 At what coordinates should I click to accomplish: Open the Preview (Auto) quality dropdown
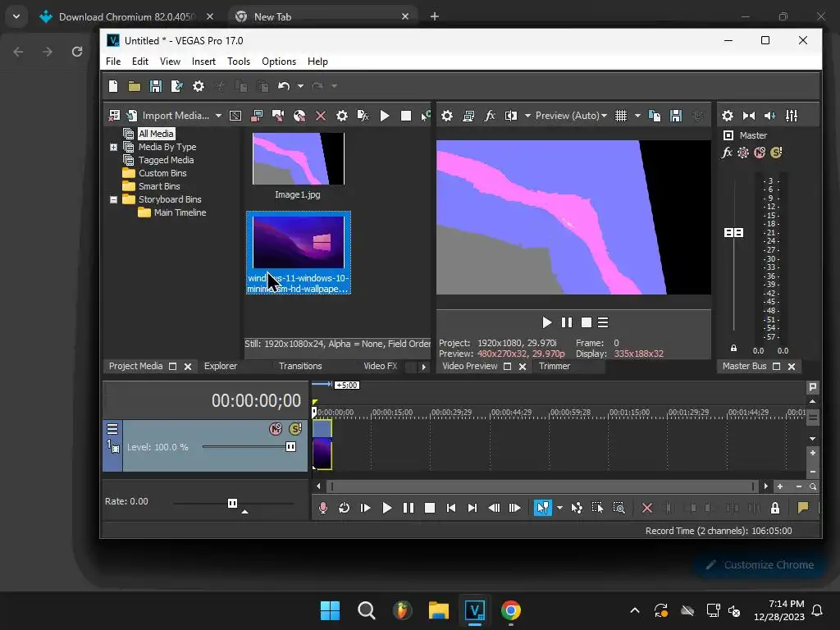(x=571, y=116)
